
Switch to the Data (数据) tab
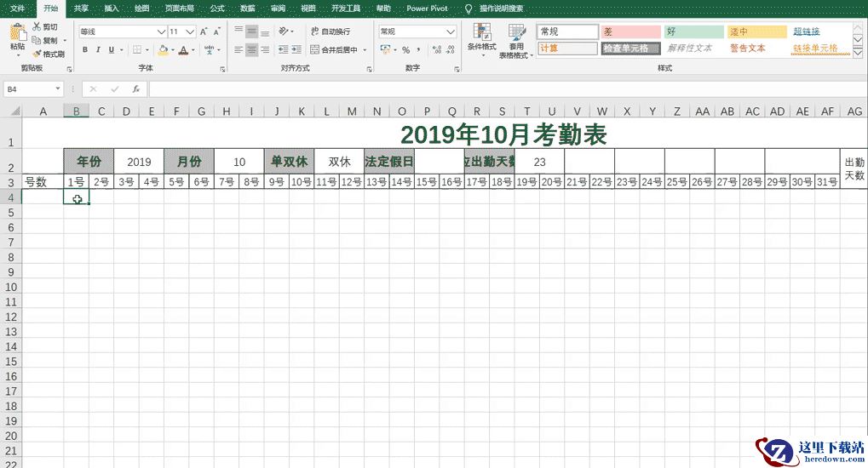click(x=247, y=9)
